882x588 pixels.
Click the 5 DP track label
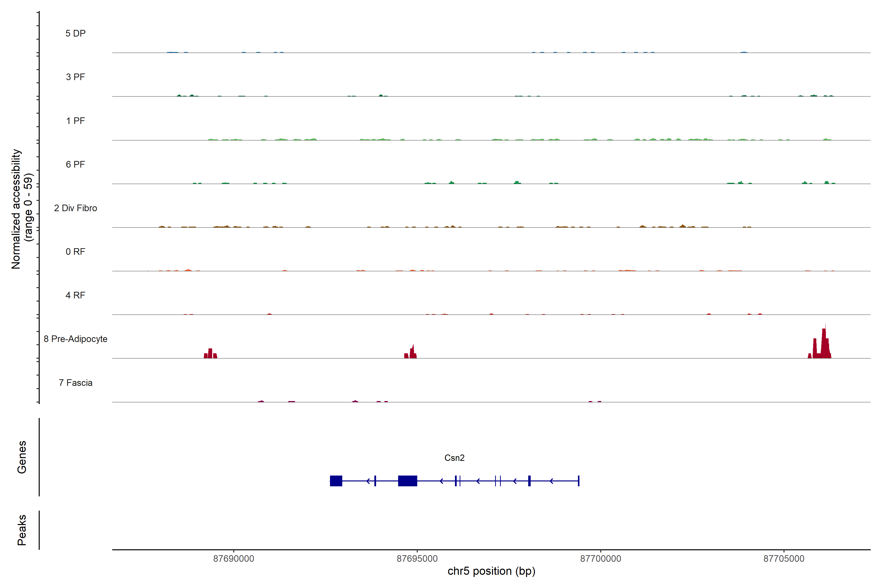75,33
